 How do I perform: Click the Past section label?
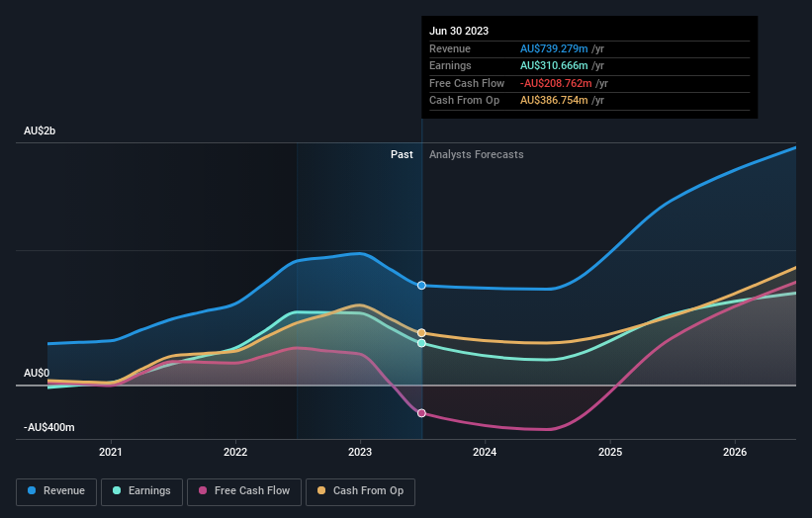tap(402, 155)
